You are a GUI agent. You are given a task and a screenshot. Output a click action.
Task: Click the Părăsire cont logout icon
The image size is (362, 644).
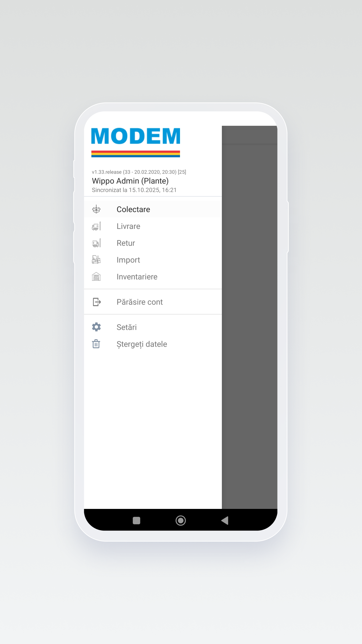(97, 302)
